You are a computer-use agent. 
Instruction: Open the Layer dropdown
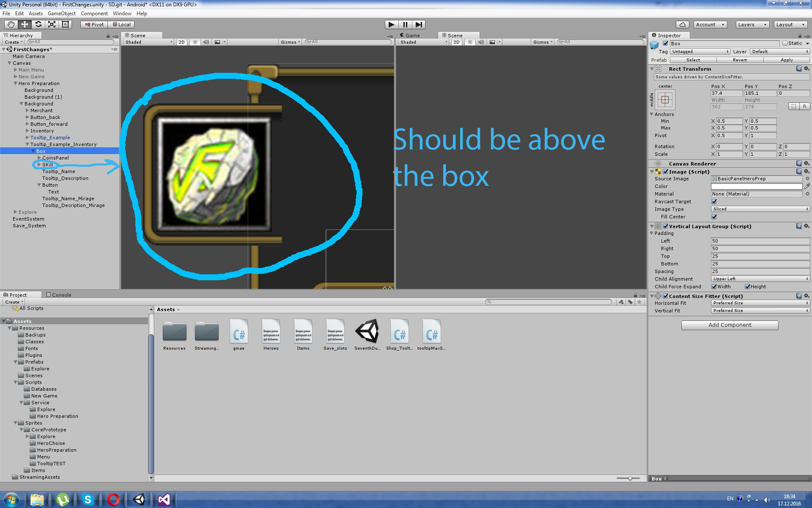pyautogui.click(x=780, y=52)
